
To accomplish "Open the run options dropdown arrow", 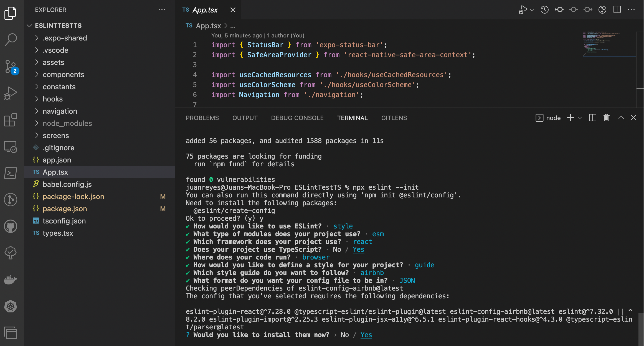I will coord(532,10).
